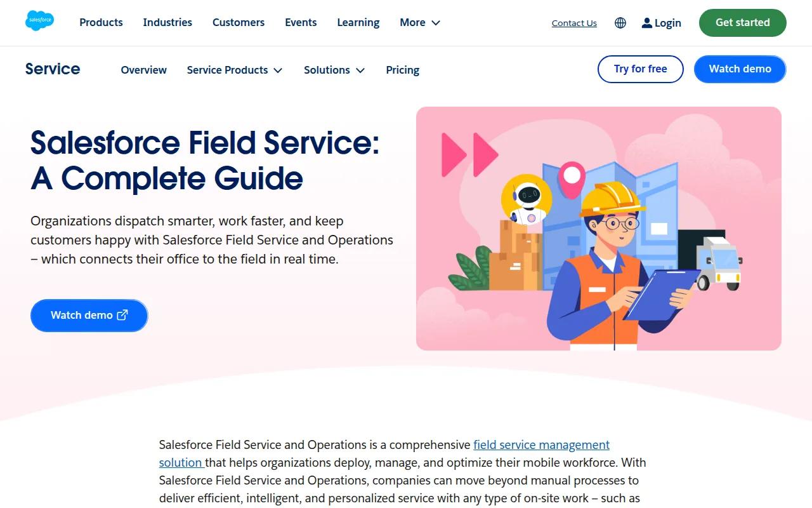Click the hero Watch demo button

coord(89,315)
